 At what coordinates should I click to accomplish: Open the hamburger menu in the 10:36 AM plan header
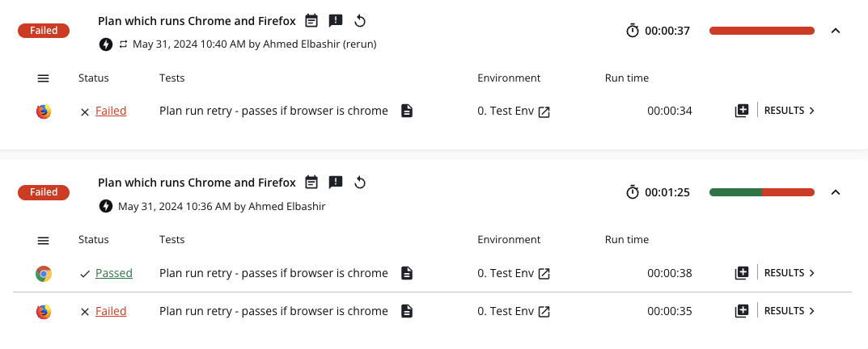pos(44,240)
